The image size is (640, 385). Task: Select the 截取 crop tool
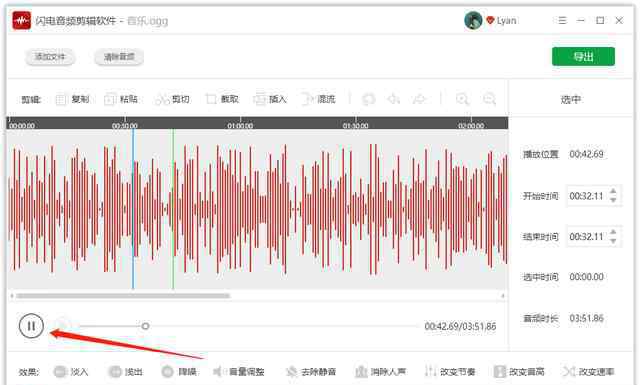point(222,99)
